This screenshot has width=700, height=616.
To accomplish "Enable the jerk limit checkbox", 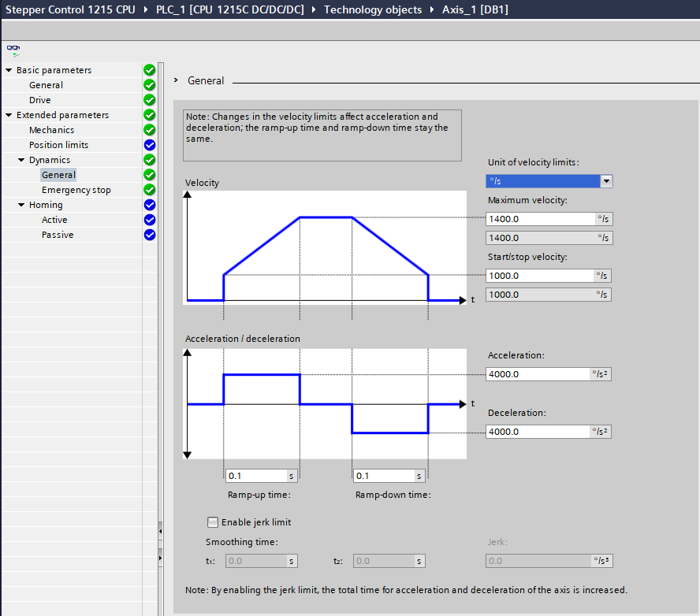I will tap(212, 521).
